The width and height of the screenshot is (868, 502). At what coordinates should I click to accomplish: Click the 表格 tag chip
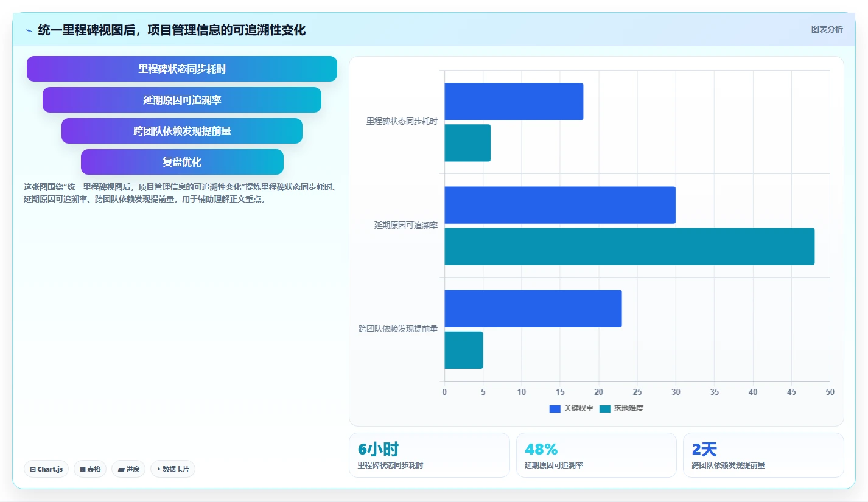click(x=90, y=469)
